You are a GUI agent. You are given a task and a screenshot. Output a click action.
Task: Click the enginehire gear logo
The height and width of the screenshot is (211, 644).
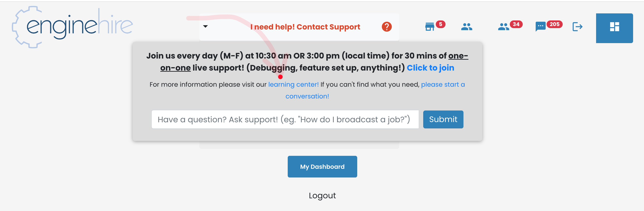click(x=72, y=27)
